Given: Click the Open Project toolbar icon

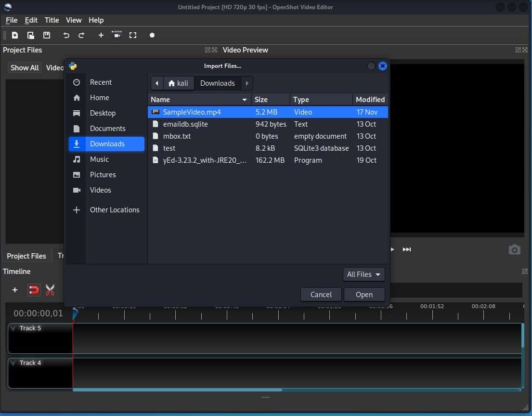Looking at the screenshot, I should click(31, 35).
